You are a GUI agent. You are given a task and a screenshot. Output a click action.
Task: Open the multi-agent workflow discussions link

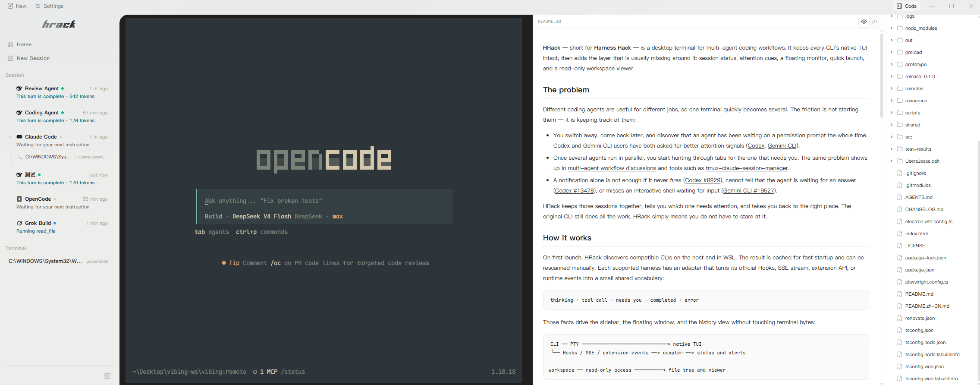click(x=612, y=168)
